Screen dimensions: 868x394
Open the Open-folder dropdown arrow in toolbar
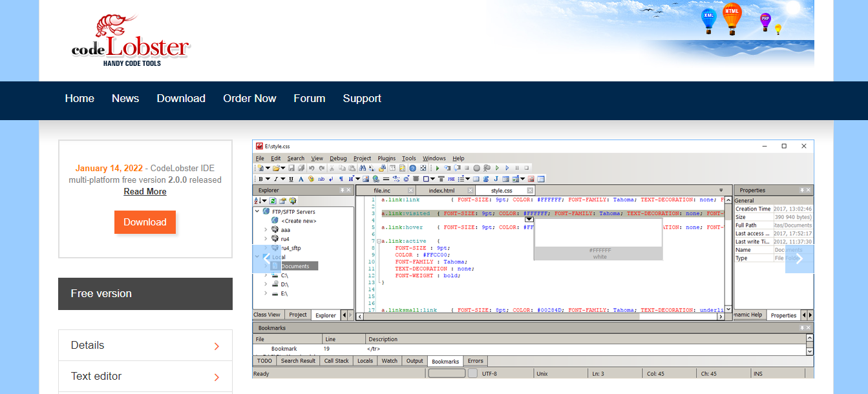tap(284, 168)
